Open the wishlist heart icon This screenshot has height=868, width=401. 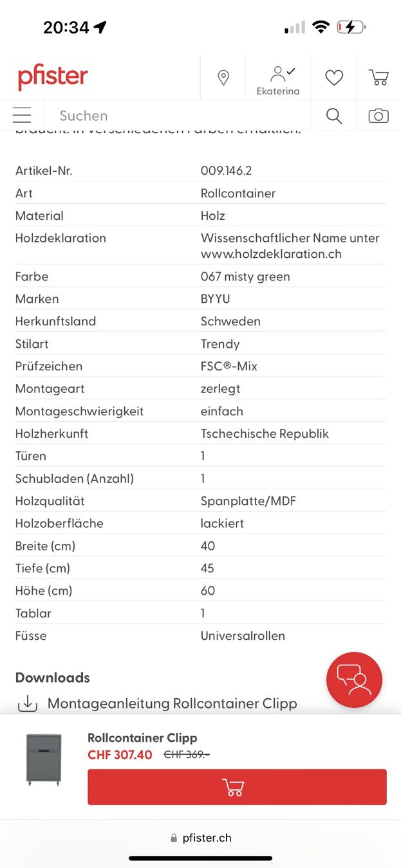(334, 78)
